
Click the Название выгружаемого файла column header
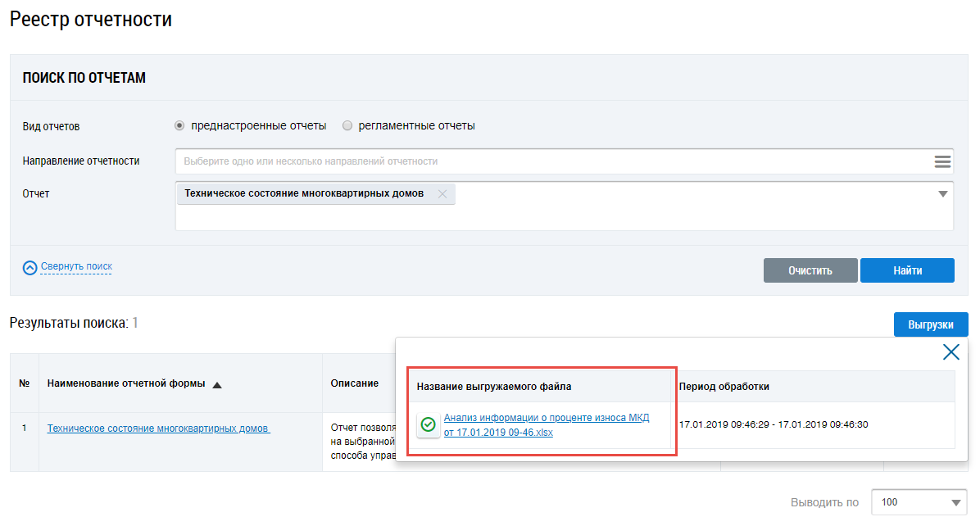click(x=494, y=386)
